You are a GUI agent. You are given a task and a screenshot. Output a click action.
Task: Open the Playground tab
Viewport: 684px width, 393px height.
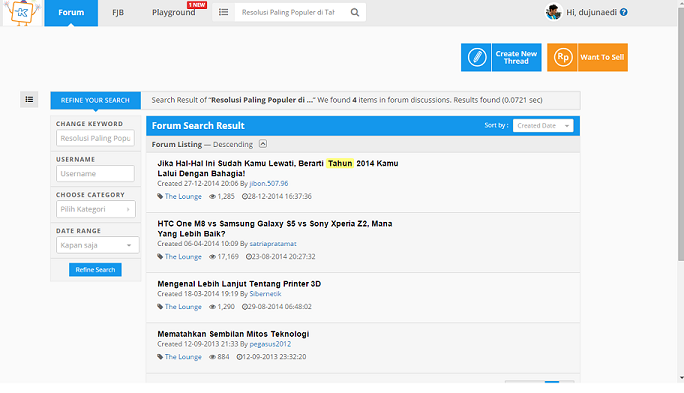[x=174, y=13]
